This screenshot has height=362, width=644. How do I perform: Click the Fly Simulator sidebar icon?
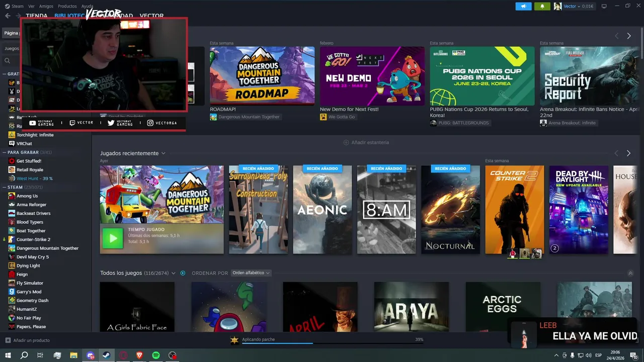[12, 283]
